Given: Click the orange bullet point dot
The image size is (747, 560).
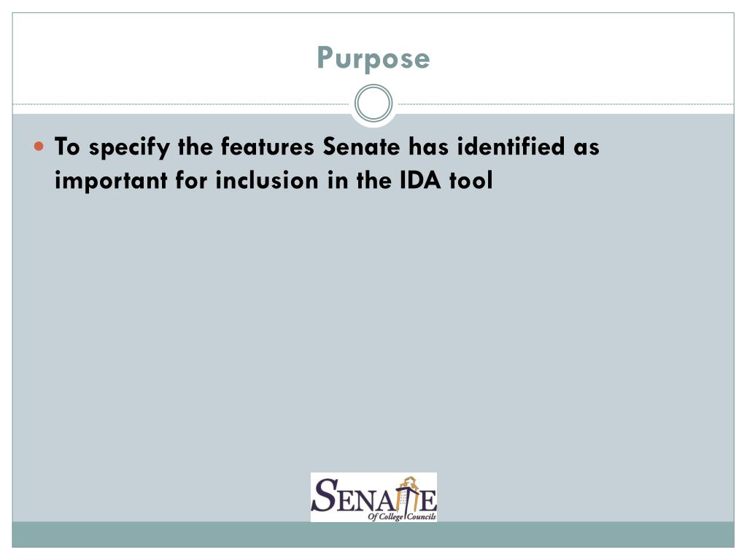Looking at the screenshot, I should point(39,146).
